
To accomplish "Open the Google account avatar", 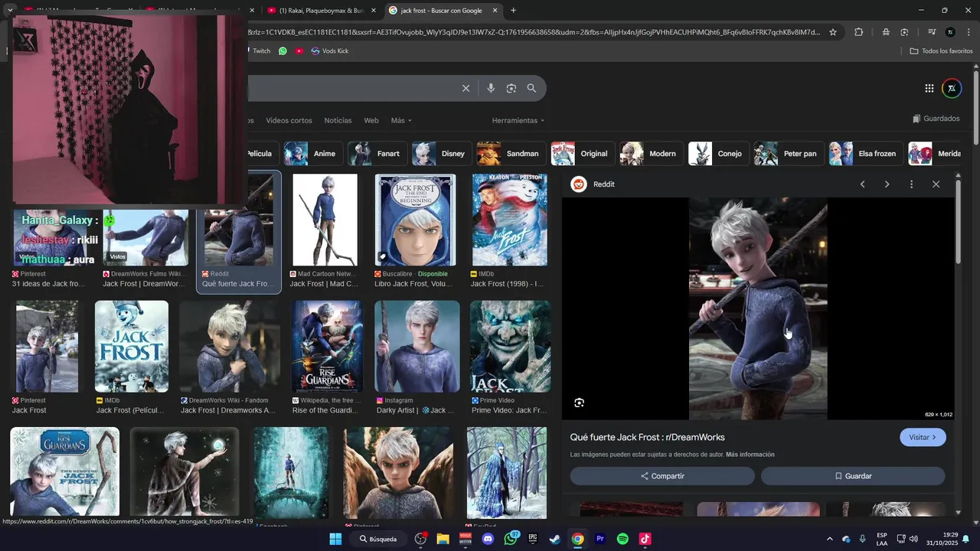I will (952, 88).
